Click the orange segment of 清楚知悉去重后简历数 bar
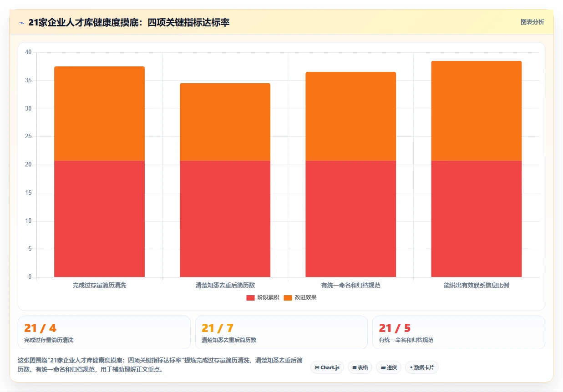Viewport: 563px width, 392px height. 225,122
